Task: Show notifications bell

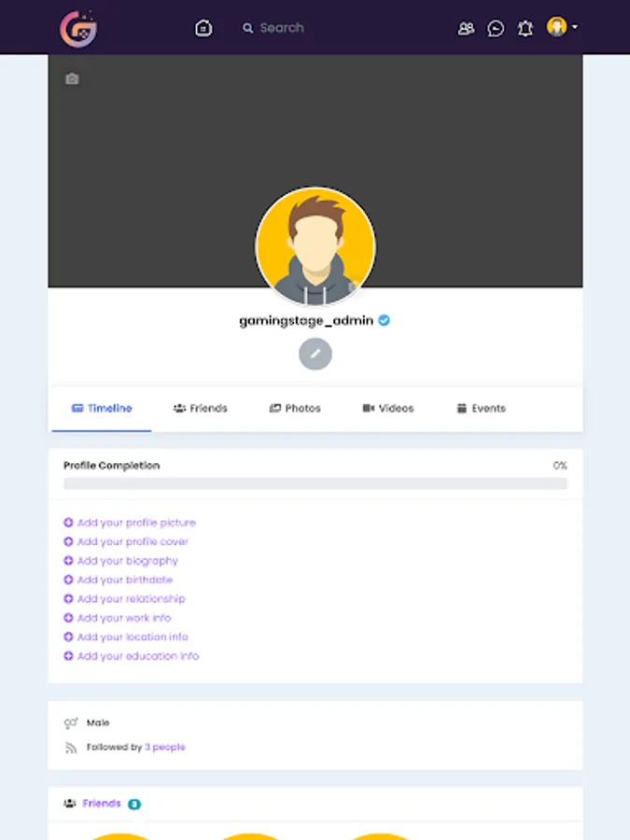Action: coord(525,28)
